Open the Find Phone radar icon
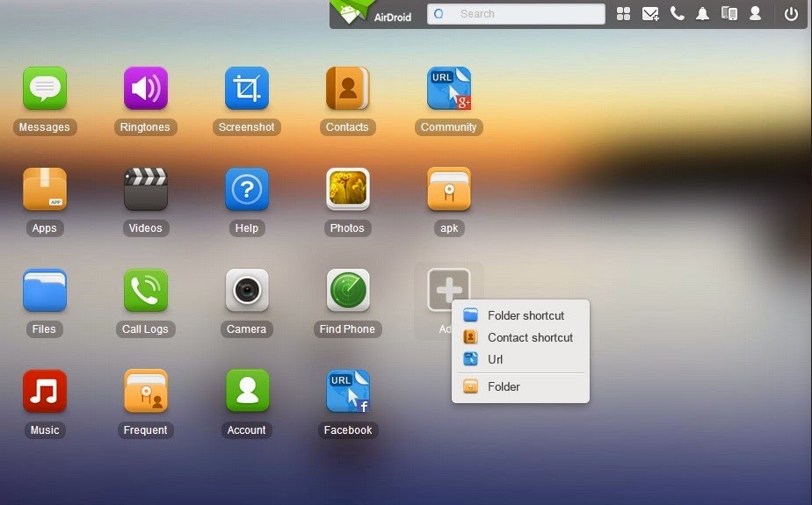This screenshot has height=505, width=812. 347,290
